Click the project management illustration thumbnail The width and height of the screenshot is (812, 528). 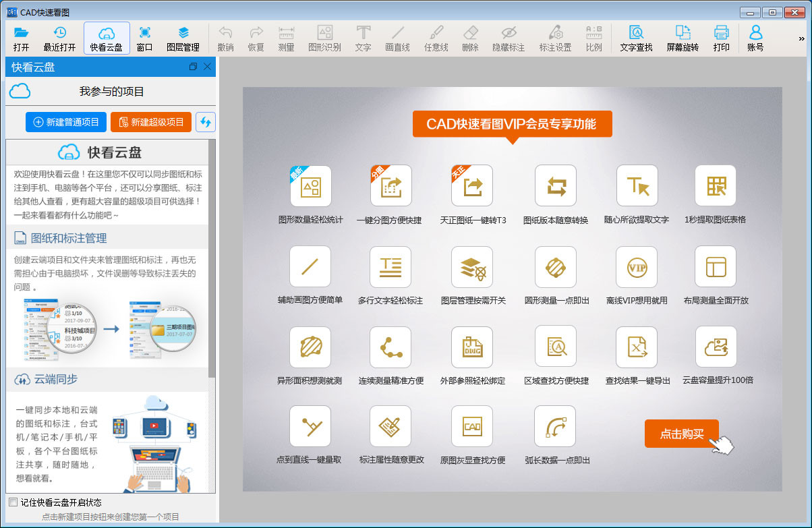coord(109,330)
